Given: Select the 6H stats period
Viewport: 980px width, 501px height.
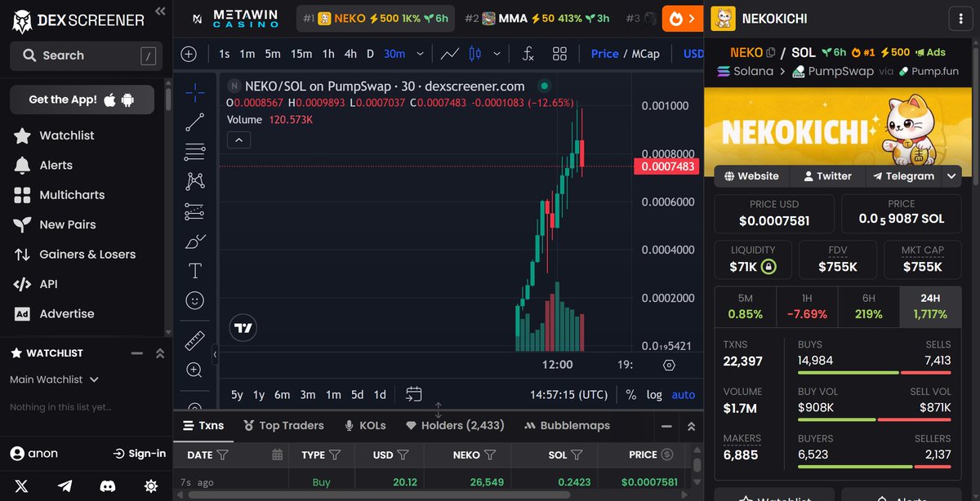Looking at the screenshot, I should point(868,307).
